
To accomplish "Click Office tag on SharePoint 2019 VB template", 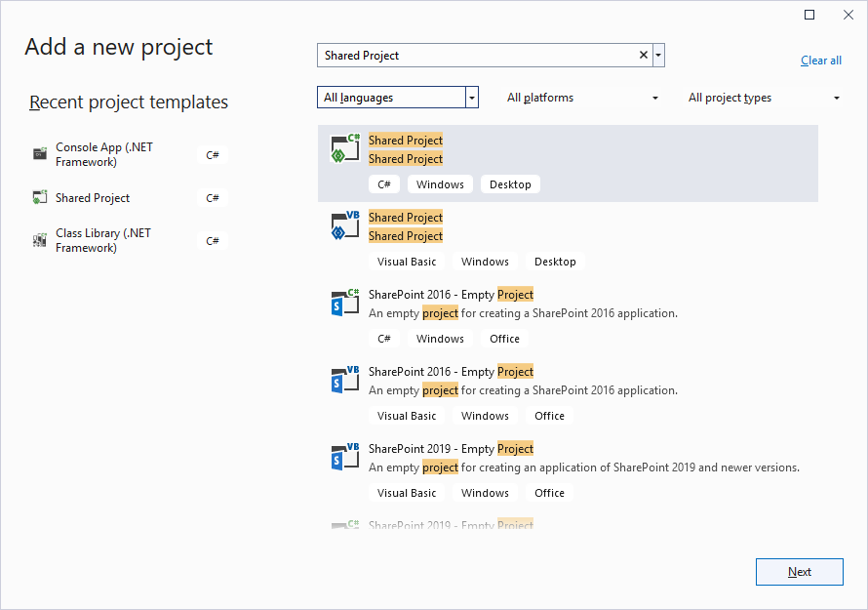I will coord(550,493).
